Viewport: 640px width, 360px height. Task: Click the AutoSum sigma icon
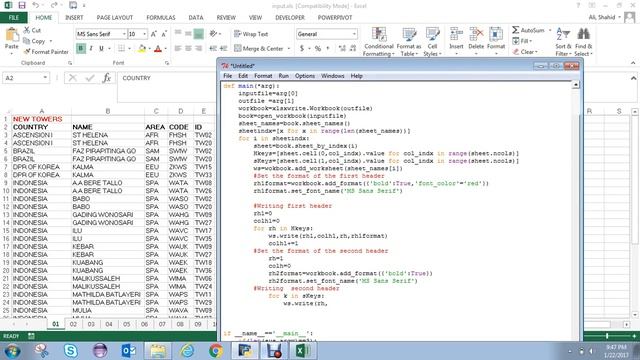pyautogui.click(x=516, y=30)
